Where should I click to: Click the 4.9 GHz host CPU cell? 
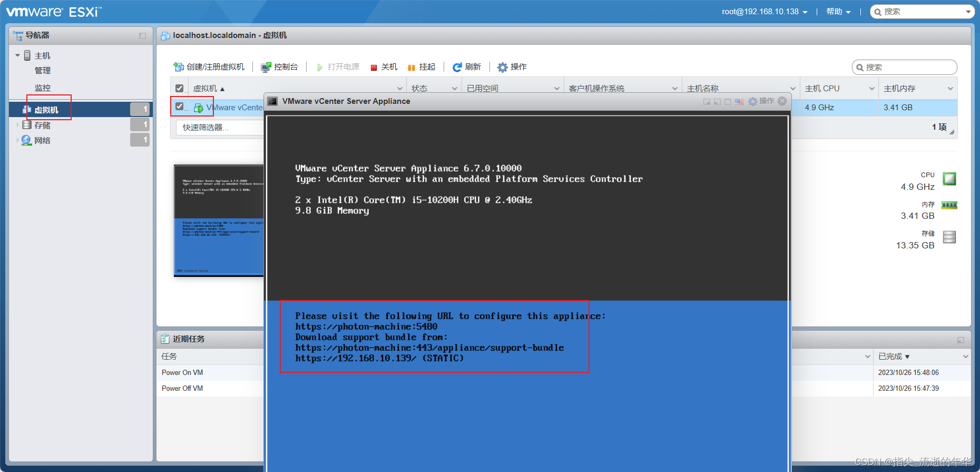(x=819, y=108)
